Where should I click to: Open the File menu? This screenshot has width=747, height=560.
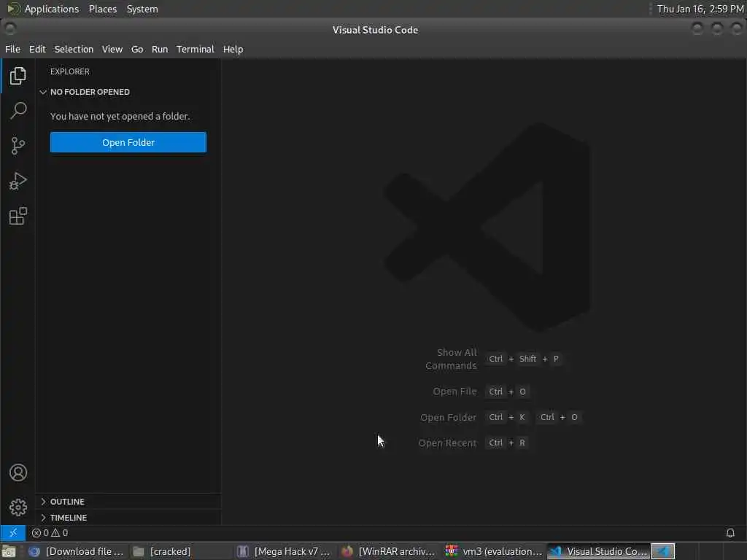(x=12, y=49)
